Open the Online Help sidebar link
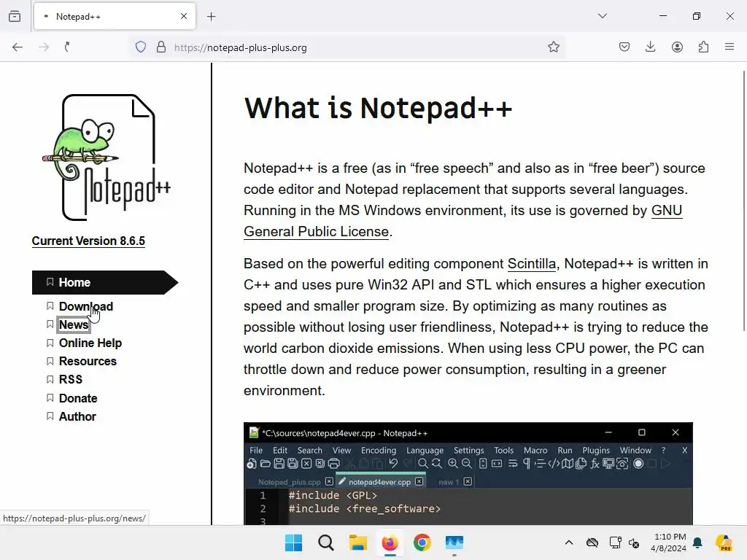 pyautogui.click(x=90, y=343)
